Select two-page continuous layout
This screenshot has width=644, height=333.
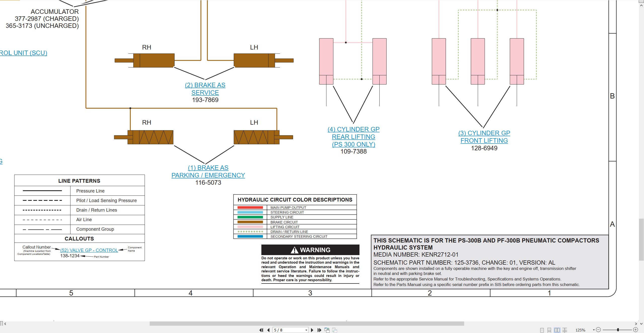click(x=565, y=330)
